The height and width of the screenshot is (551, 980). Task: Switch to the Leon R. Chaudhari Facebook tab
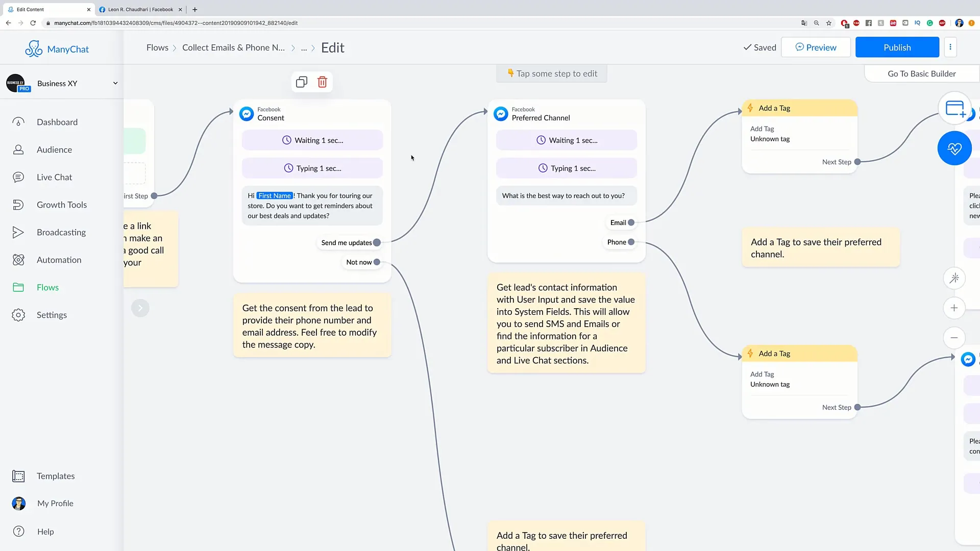pyautogui.click(x=140, y=9)
